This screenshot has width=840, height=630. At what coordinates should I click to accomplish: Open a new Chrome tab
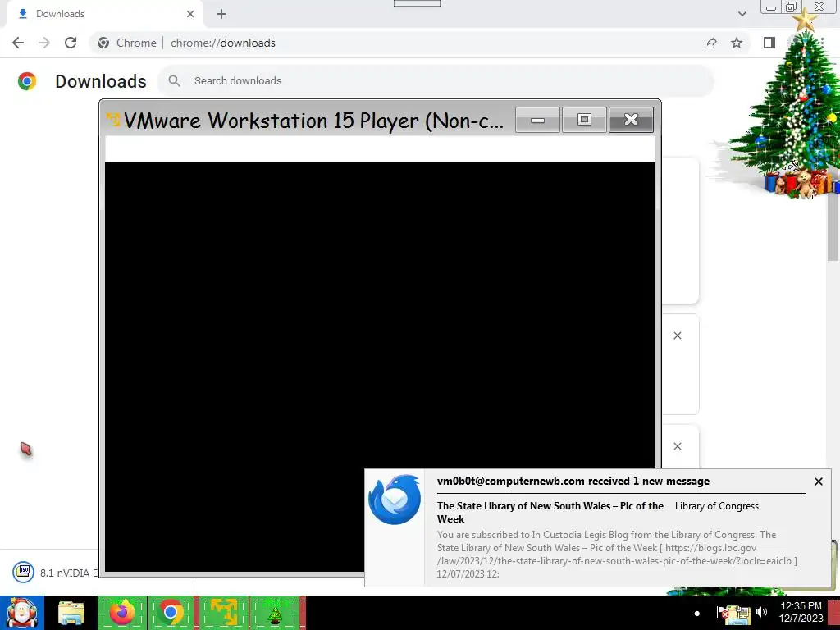coord(221,14)
